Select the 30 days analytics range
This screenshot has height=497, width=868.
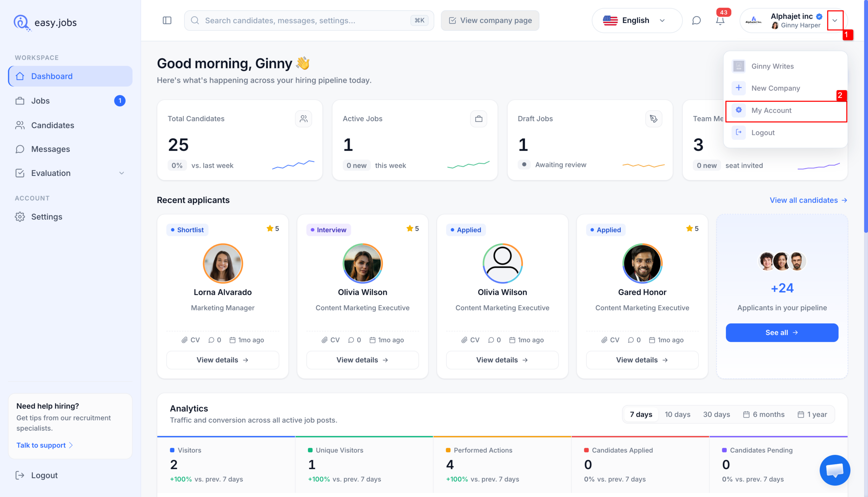pyautogui.click(x=716, y=414)
